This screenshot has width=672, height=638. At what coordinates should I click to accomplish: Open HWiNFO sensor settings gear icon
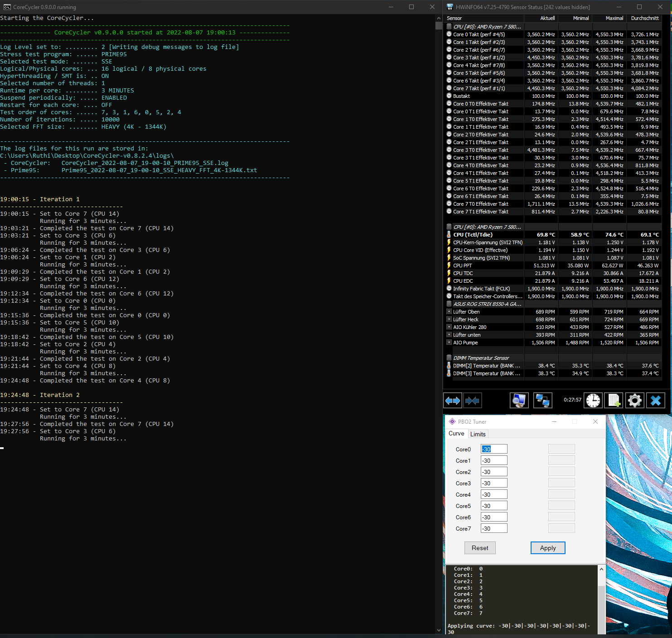coord(635,401)
